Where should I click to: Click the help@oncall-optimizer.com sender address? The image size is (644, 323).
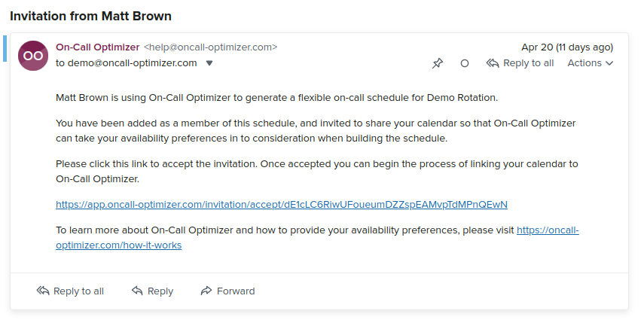pyautogui.click(x=211, y=47)
